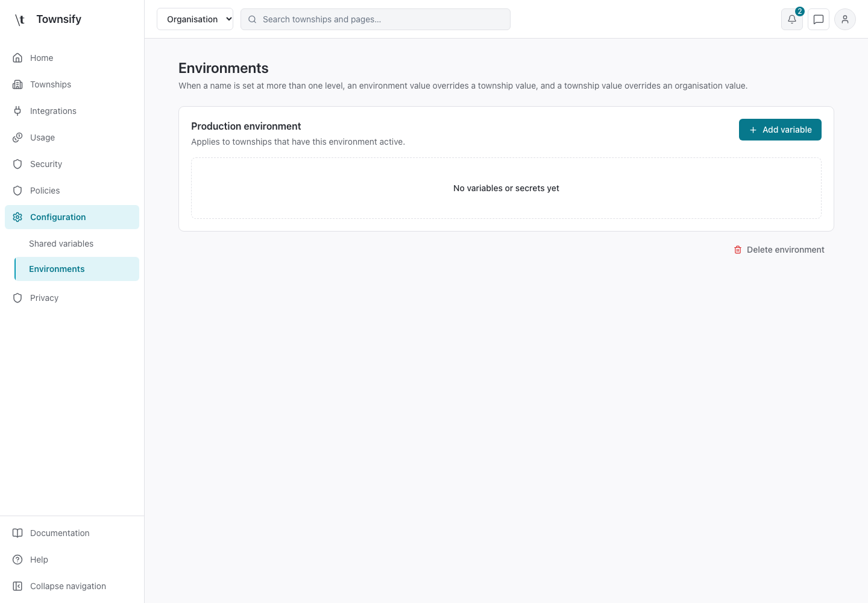Click the notification count badge '2'
This screenshot has width=868, height=603.
pos(800,11)
